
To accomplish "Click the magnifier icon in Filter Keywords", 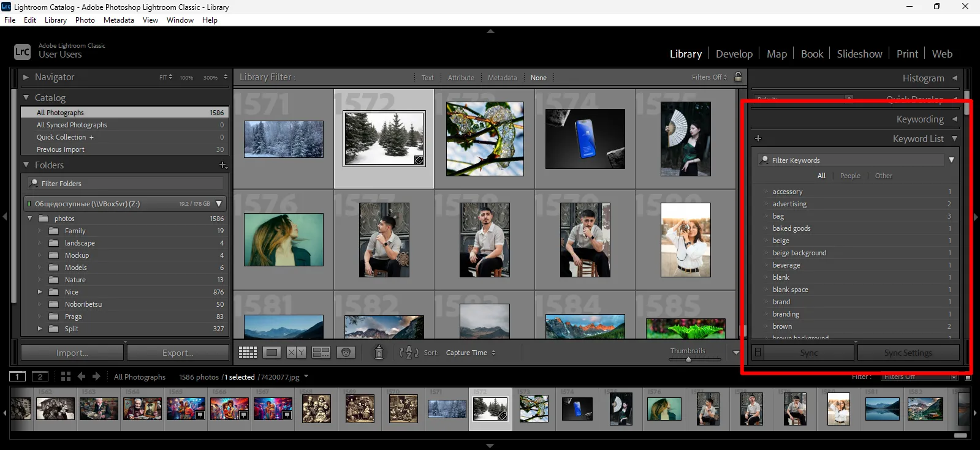I will pyautogui.click(x=764, y=160).
